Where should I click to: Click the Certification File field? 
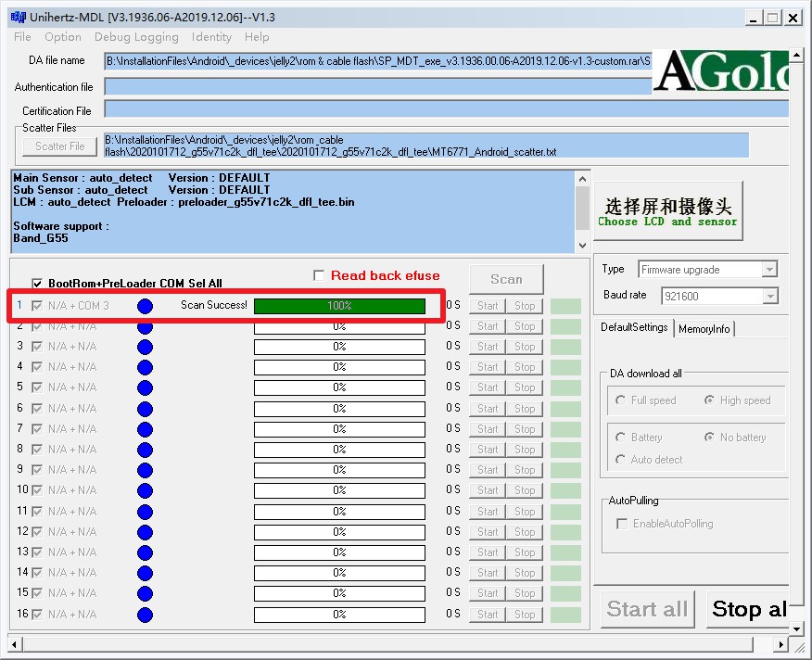pyautogui.click(x=447, y=109)
